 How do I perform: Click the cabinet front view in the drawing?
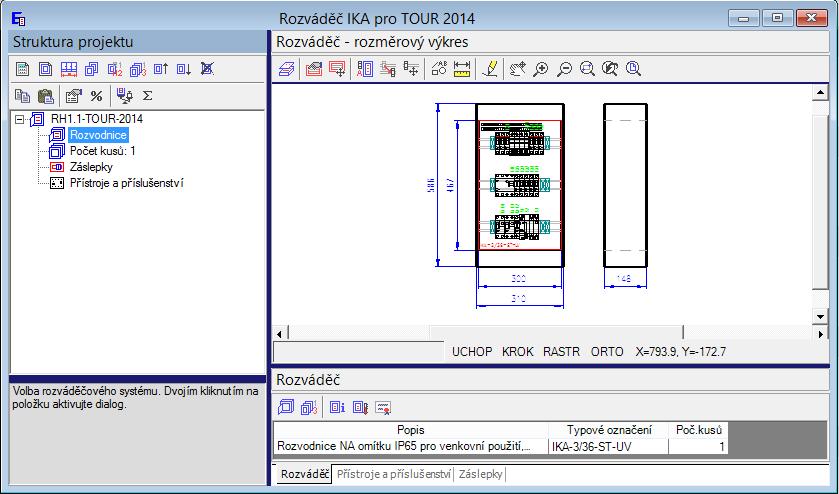(520, 185)
